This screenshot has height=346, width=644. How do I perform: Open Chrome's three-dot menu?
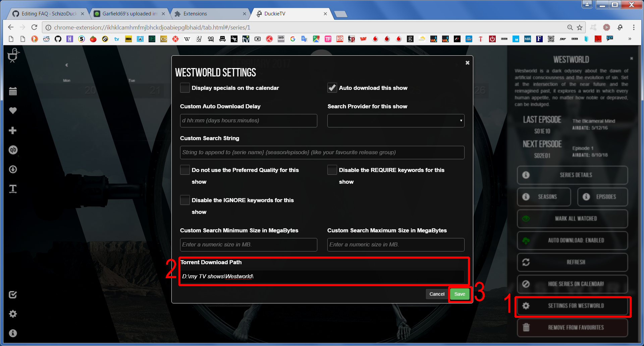pos(634,27)
